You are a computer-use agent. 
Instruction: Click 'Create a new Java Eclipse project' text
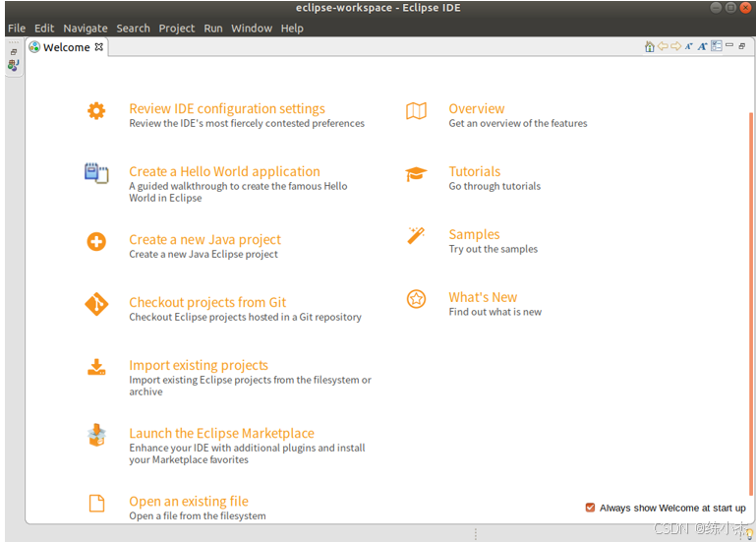(x=204, y=254)
